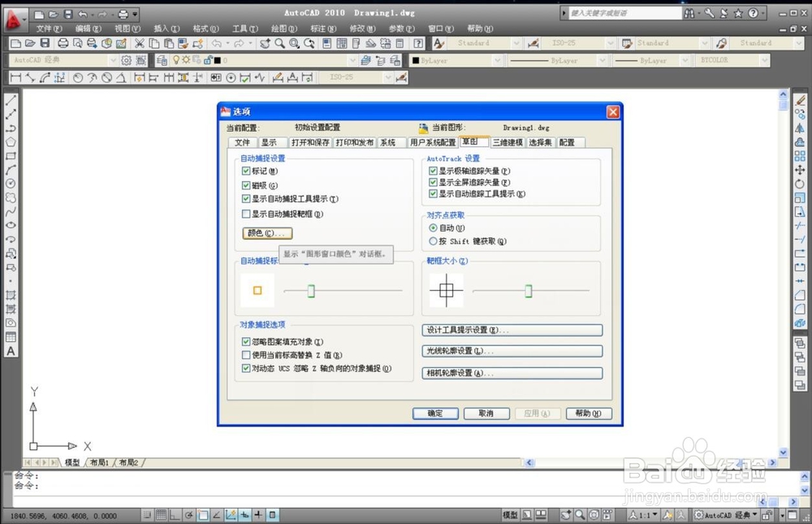Click 光线轮廓设置 button
This screenshot has height=524, width=812.
(x=512, y=351)
